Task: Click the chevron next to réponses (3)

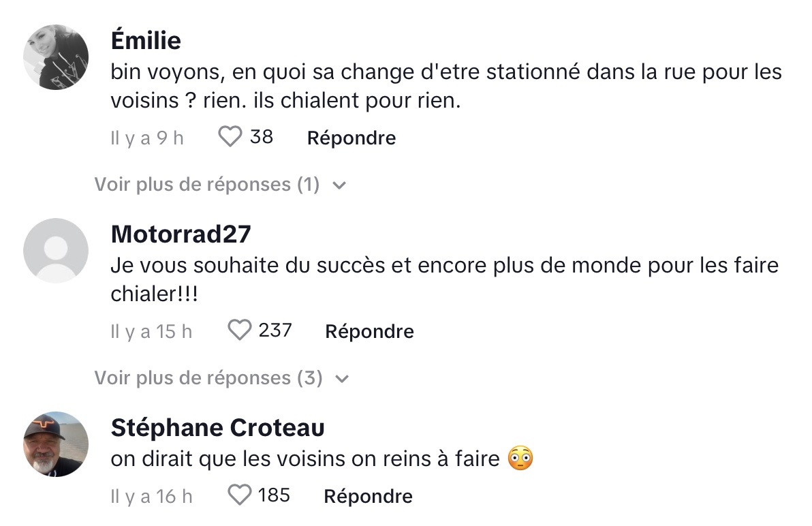Action: click(x=342, y=379)
